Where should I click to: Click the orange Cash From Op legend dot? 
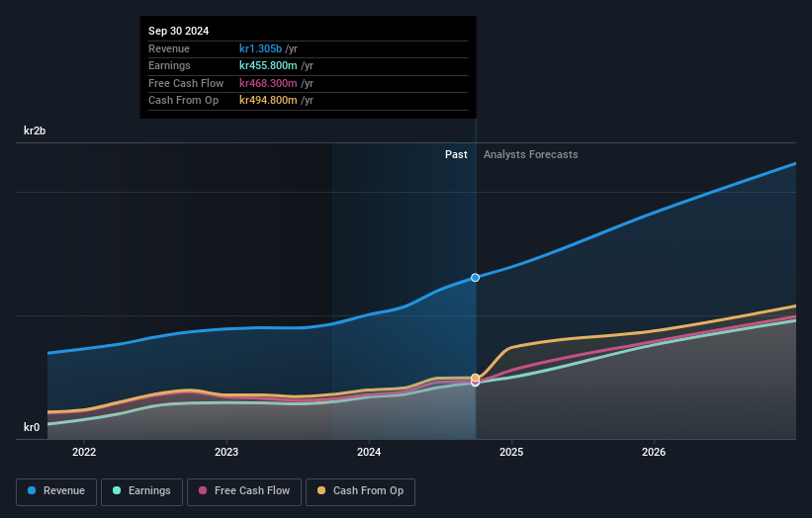coord(321,490)
